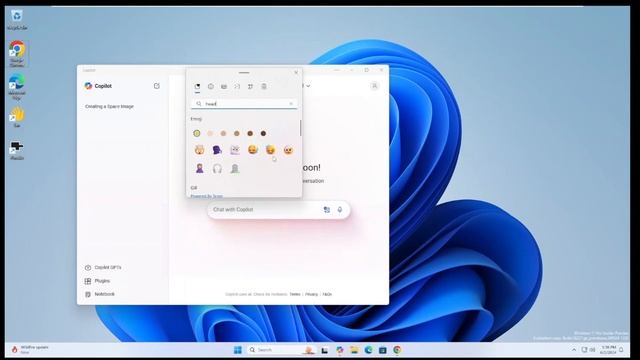
Task: Click the emoji search field
Action: 244,104
